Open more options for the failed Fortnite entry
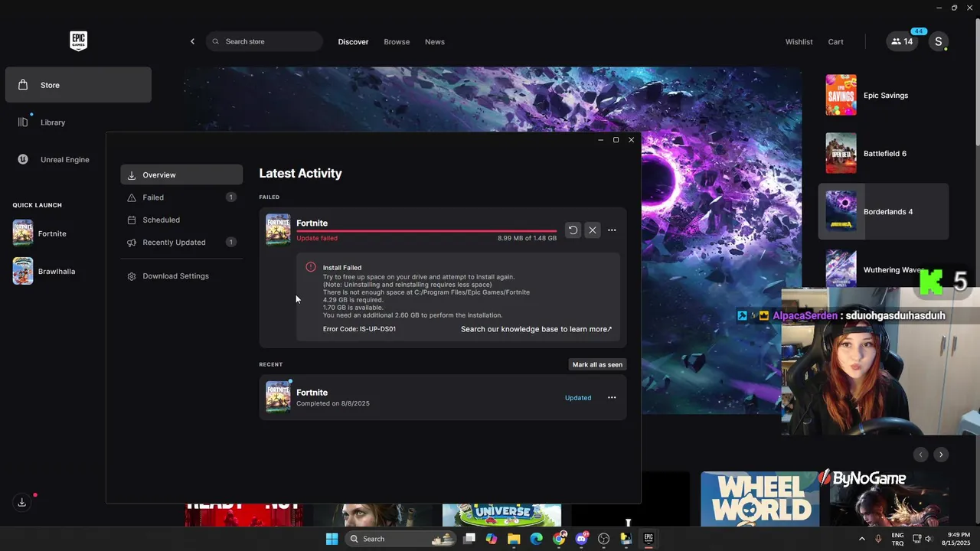The height and width of the screenshot is (551, 980). click(612, 230)
